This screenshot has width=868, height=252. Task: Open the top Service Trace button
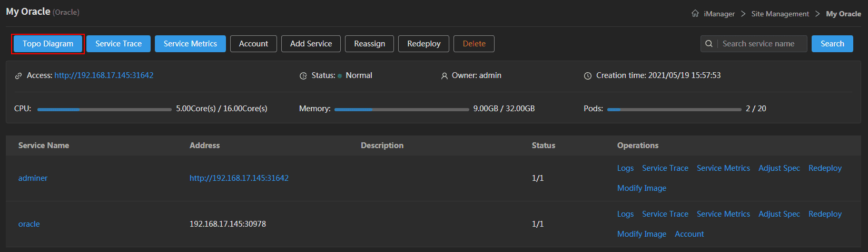coord(119,44)
